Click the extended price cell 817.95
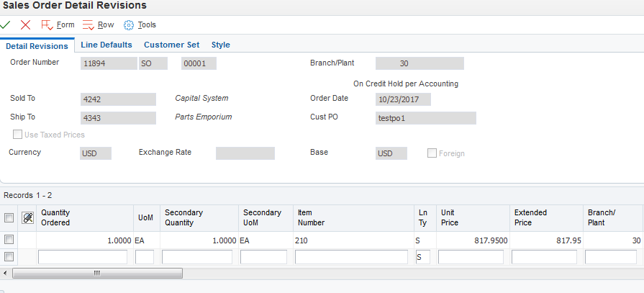This screenshot has width=644, height=293. 547,241
